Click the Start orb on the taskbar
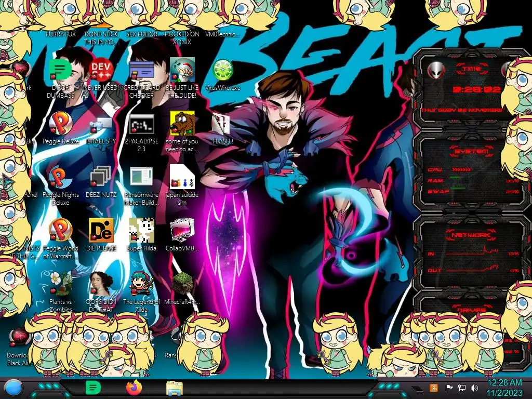The image size is (532, 399). (14, 389)
